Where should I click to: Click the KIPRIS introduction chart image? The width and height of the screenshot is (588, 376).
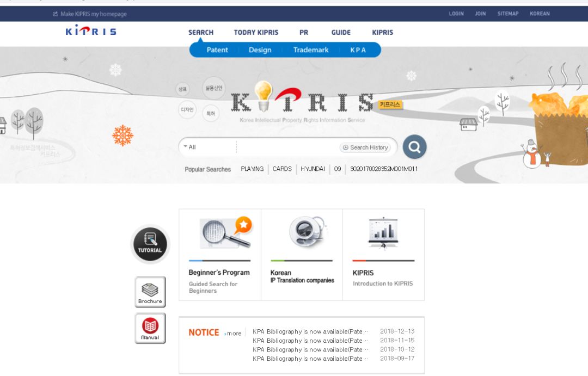[x=383, y=233]
